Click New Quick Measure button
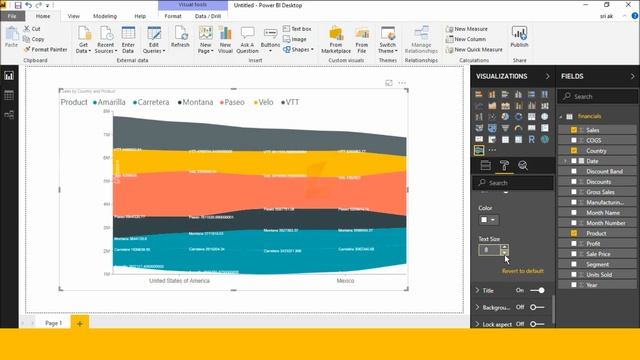Image resolution: width=640 pixels, height=360 pixels. pyautogui.click(x=474, y=49)
